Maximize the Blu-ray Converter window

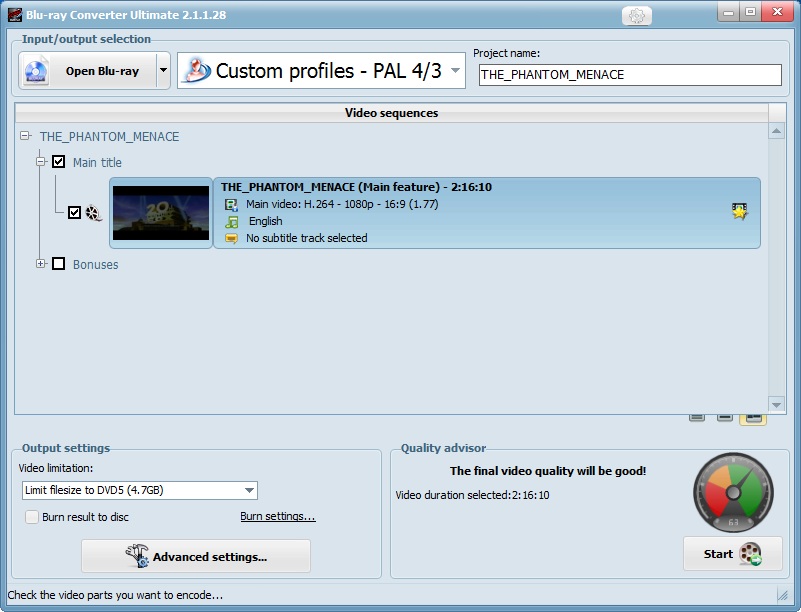click(750, 12)
